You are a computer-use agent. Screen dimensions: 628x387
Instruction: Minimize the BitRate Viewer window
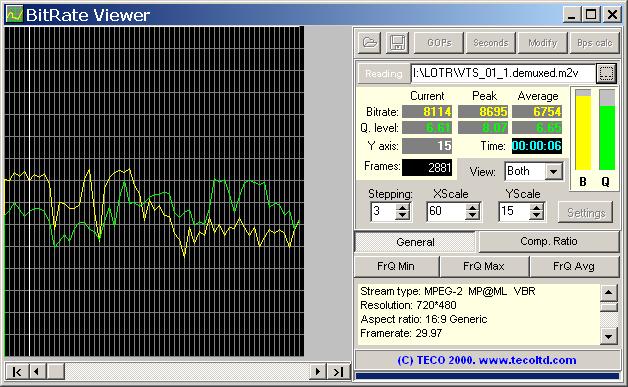571,15
